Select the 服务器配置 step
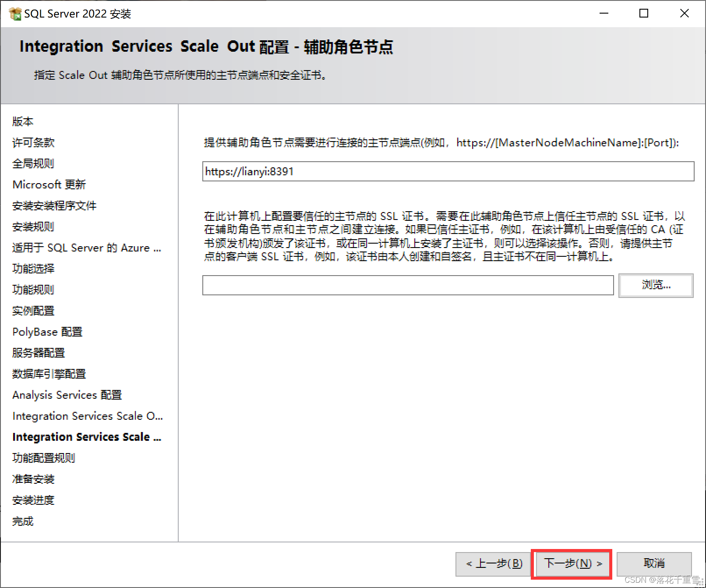 tap(39, 353)
